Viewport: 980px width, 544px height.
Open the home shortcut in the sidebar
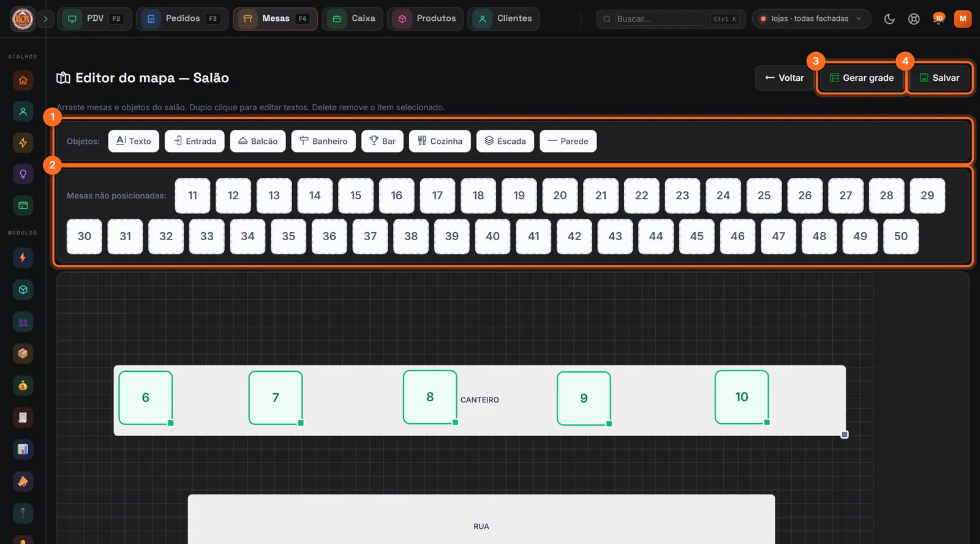click(23, 80)
